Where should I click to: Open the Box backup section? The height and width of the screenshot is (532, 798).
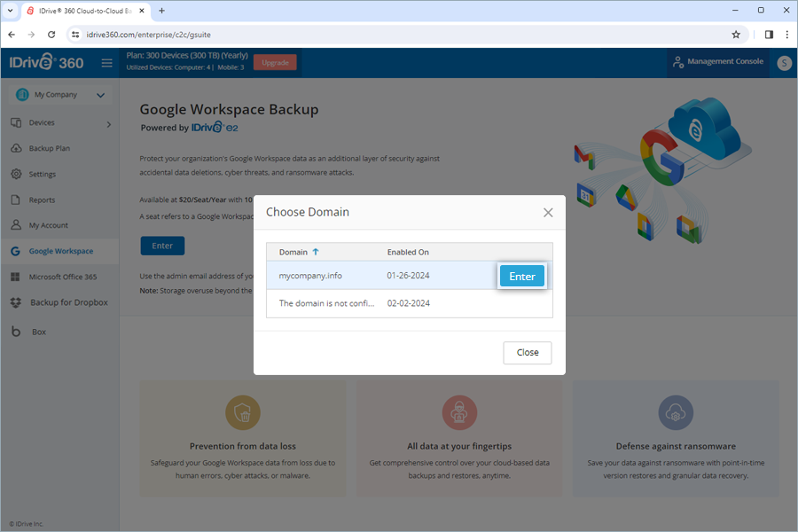pyautogui.click(x=38, y=331)
